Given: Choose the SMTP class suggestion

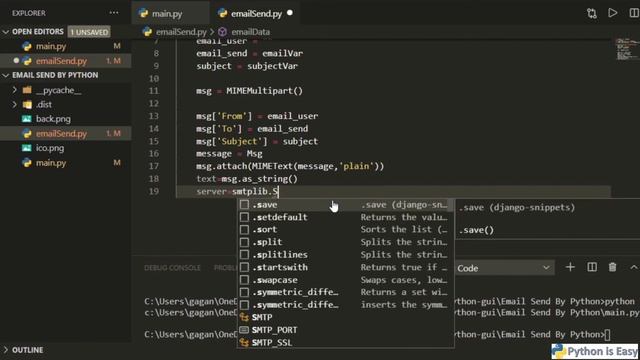Looking at the screenshot, I should 345,317.
